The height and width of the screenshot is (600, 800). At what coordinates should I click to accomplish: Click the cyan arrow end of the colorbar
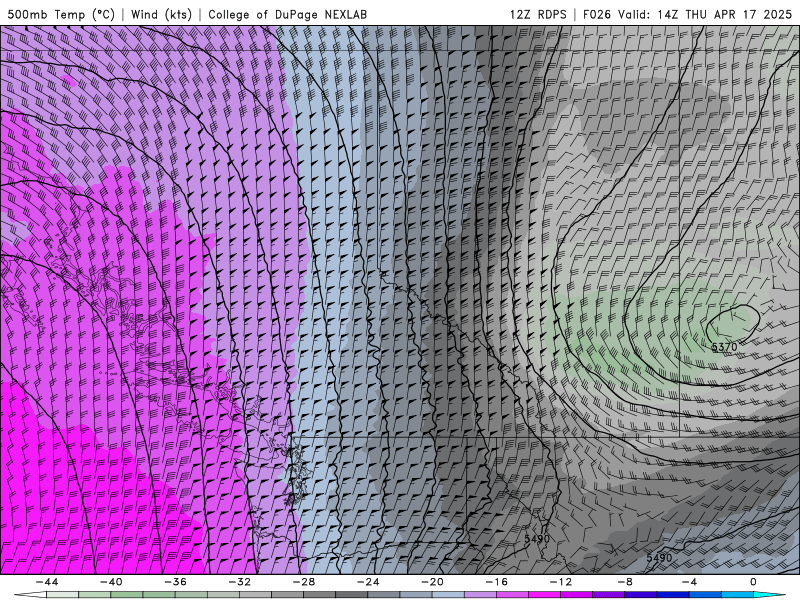tap(770, 595)
